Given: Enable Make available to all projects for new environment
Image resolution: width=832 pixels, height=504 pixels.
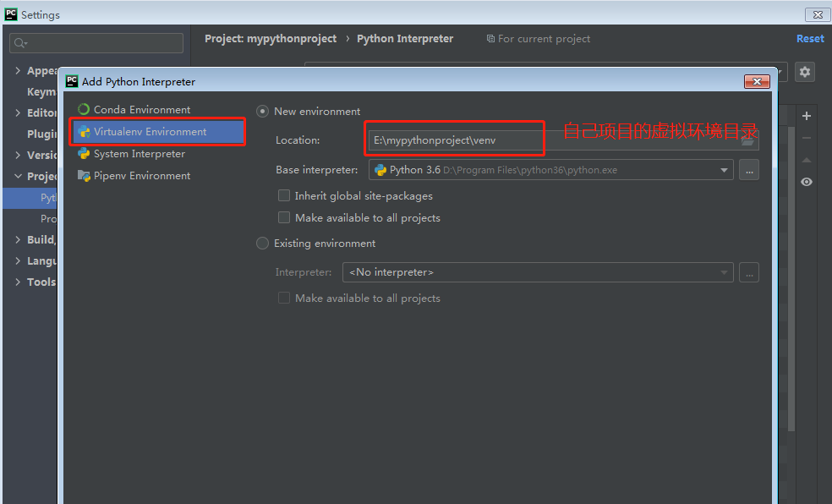Looking at the screenshot, I should click(284, 217).
